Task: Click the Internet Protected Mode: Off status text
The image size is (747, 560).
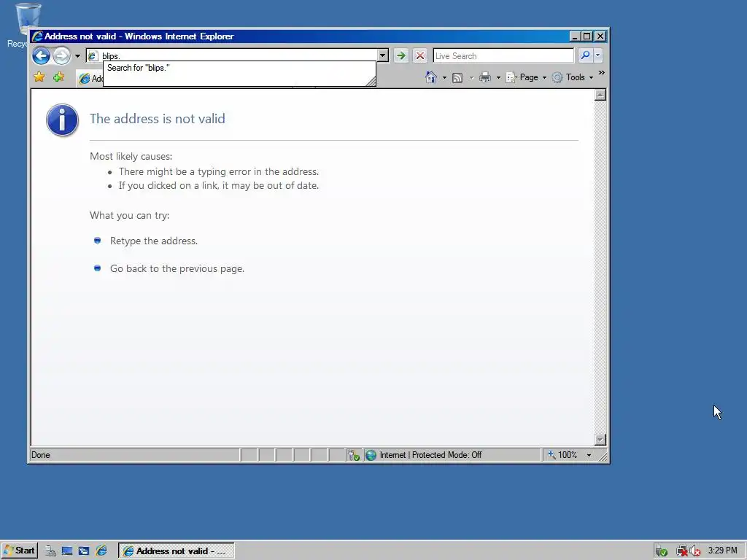Action: [x=430, y=455]
